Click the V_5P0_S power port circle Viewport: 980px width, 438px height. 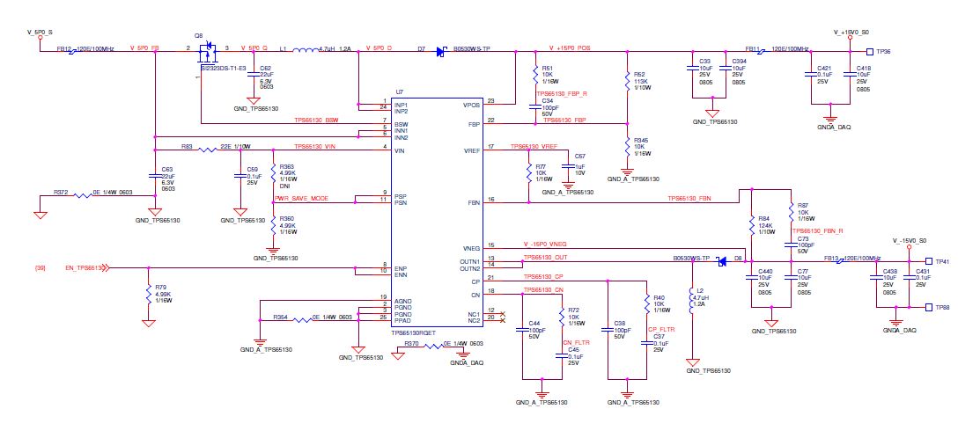pyautogui.click(x=41, y=37)
